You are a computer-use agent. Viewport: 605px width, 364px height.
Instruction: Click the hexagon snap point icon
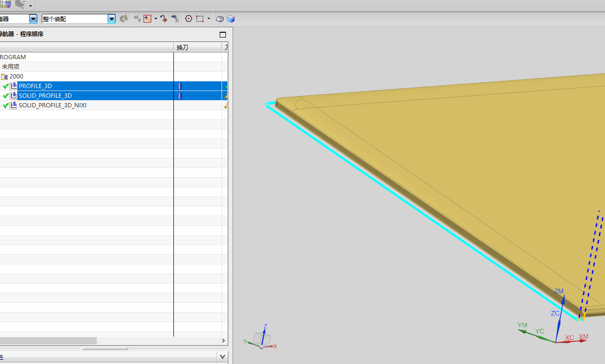coord(188,19)
